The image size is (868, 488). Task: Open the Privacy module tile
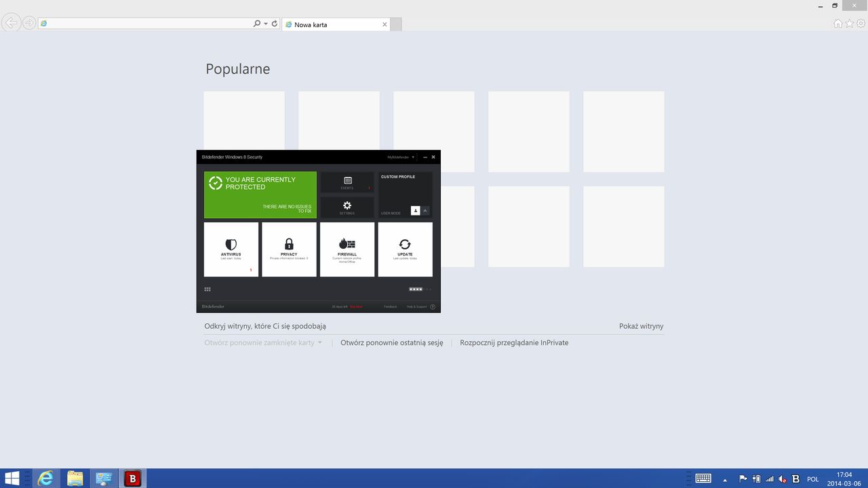click(x=289, y=249)
